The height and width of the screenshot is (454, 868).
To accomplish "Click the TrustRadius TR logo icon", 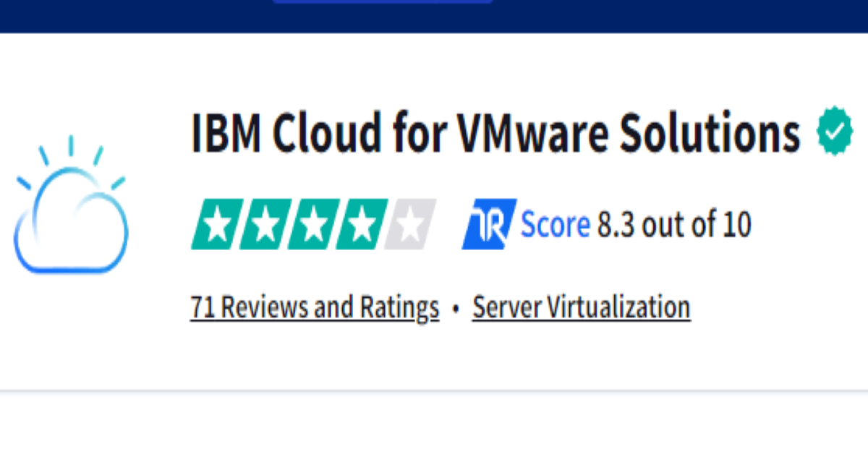I will 489,225.
